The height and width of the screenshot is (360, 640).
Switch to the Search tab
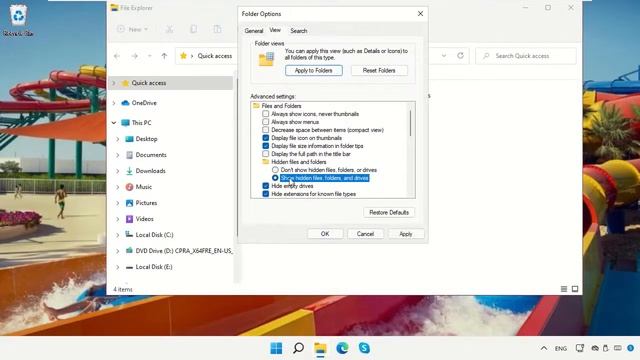click(x=299, y=31)
